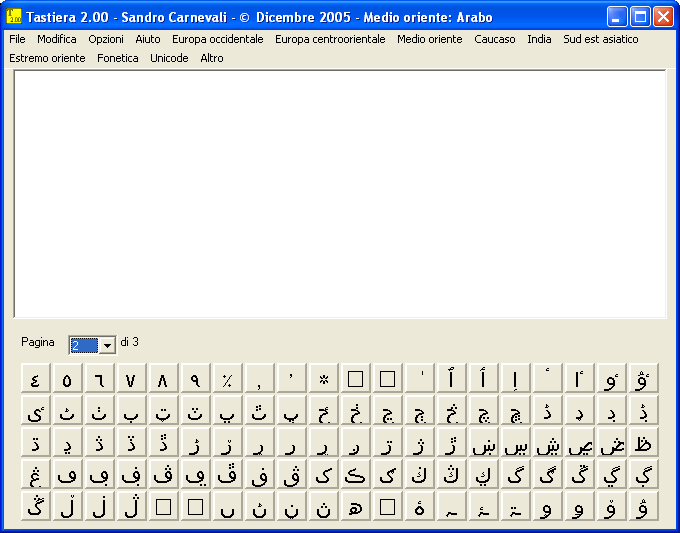The width and height of the screenshot is (680, 533).
Task: Open the Unicode menu
Action: coord(169,58)
